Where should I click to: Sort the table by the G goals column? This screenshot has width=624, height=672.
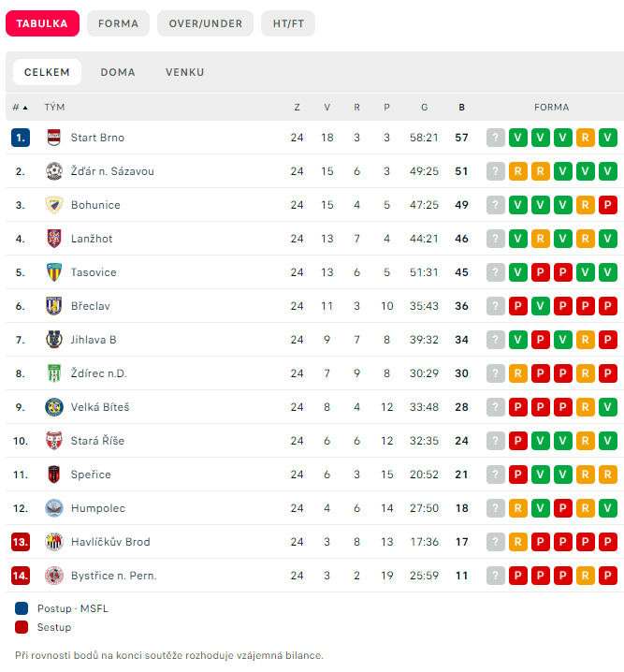(x=424, y=108)
